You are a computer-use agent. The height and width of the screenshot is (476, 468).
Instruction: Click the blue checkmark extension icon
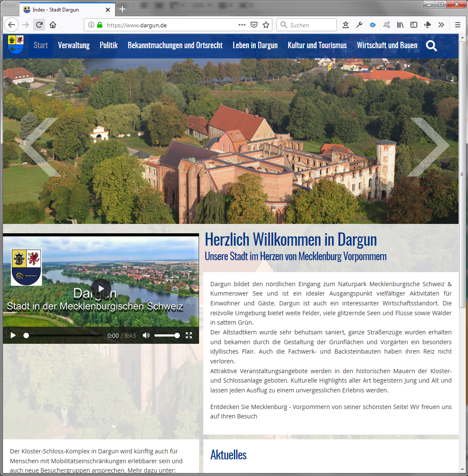pyautogui.click(x=373, y=25)
